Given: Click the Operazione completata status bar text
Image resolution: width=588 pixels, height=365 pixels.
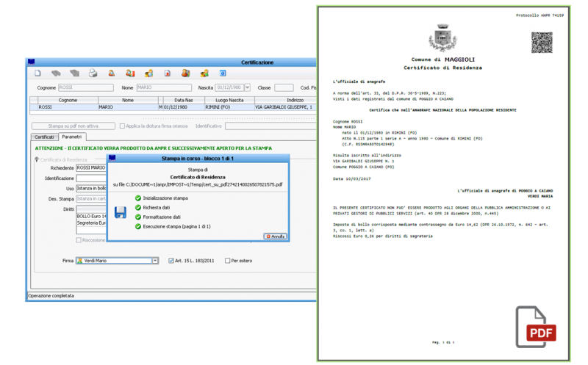Looking at the screenshot, I should [51, 296].
